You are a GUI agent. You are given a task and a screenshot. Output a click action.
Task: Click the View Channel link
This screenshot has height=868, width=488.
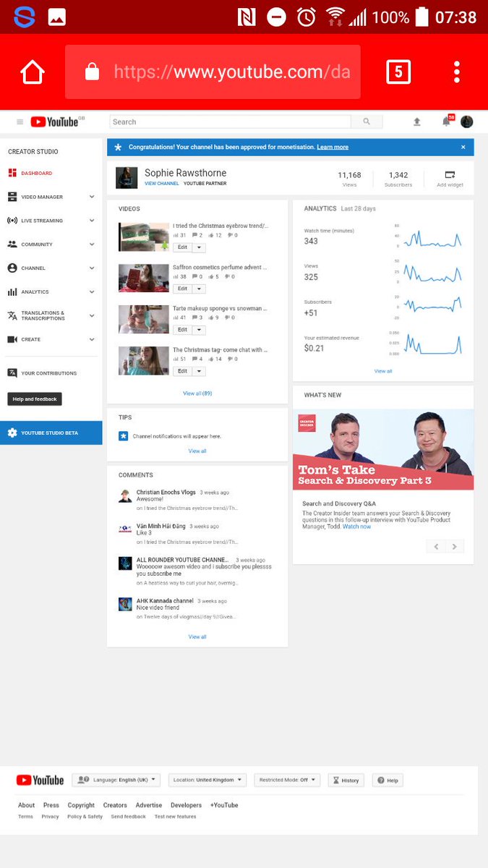tap(162, 184)
